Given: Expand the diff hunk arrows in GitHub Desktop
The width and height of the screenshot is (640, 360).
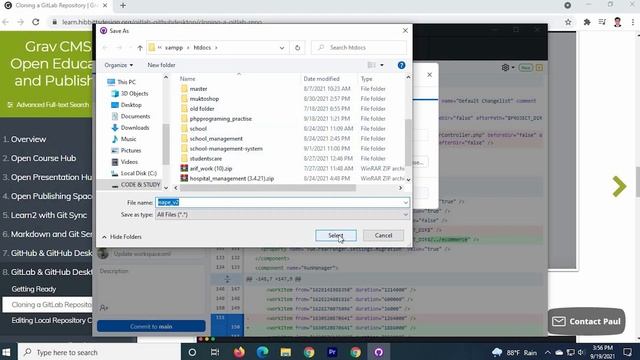Looking at the screenshot, I should pyautogui.click(x=227, y=279).
